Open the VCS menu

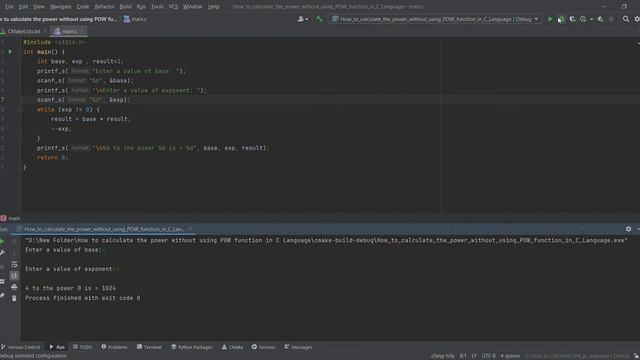pyautogui.click(x=173, y=7)
